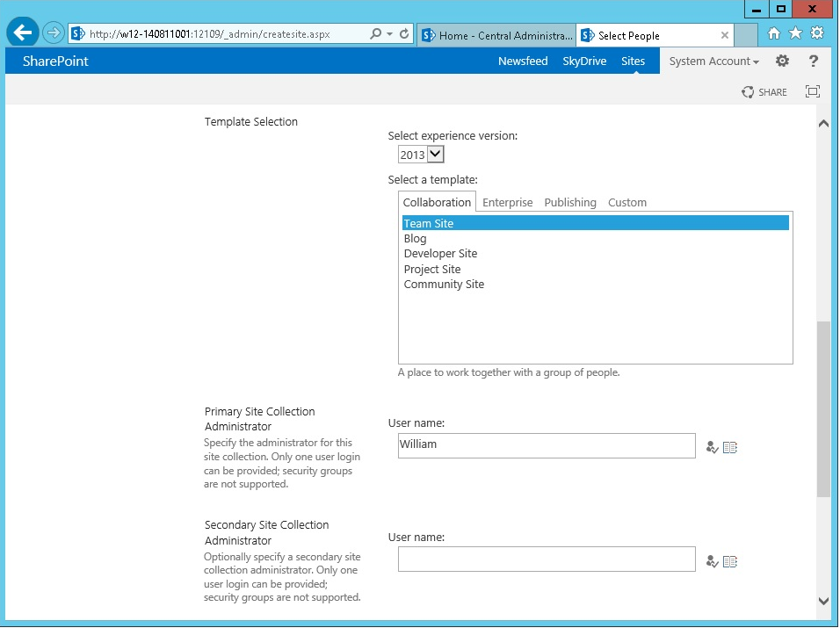Screen dimensions: 840x628
Task: Click the Secondary administrator user name field
Action: tap(546, 559)
